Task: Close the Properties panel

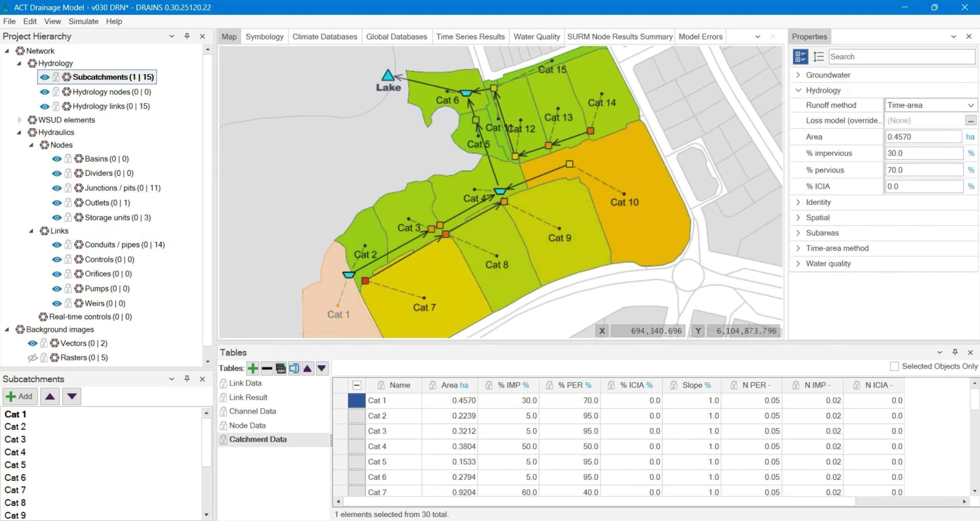Action: click(x=969, y=36)
